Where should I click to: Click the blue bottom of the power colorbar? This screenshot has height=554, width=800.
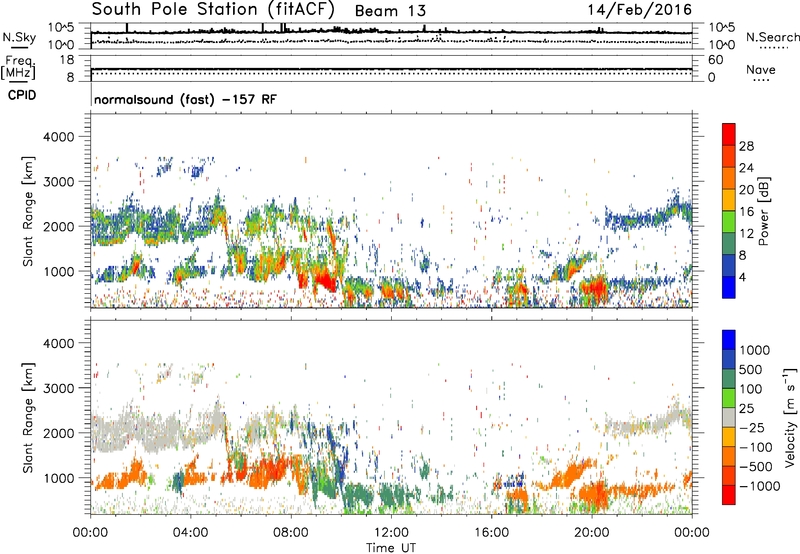[729, 287]
